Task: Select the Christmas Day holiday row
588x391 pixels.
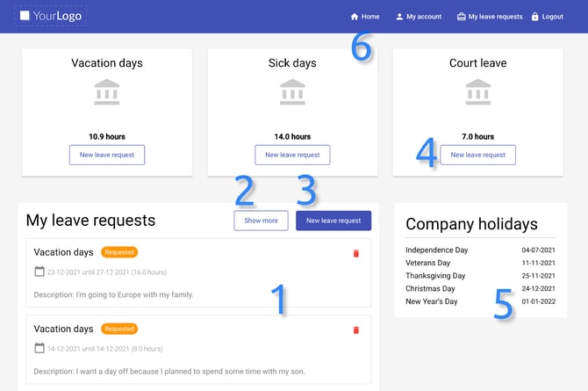Action: [x=480, y=288]
